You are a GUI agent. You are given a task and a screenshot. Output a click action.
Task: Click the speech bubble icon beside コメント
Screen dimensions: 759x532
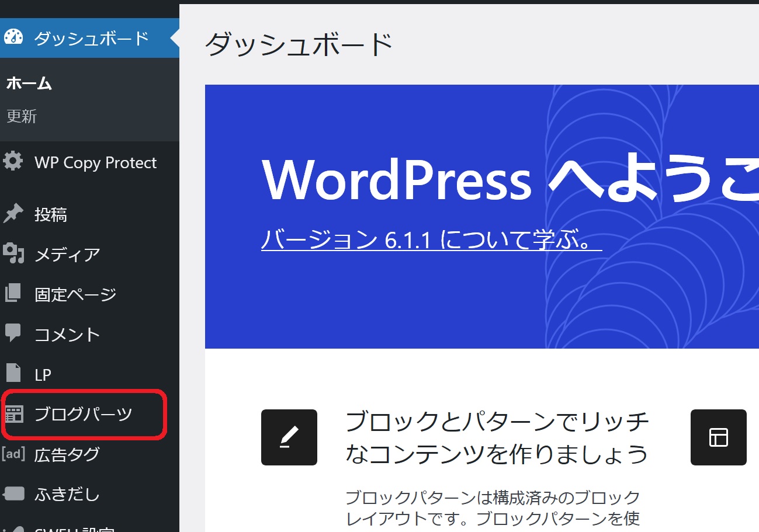pos(13,334)
